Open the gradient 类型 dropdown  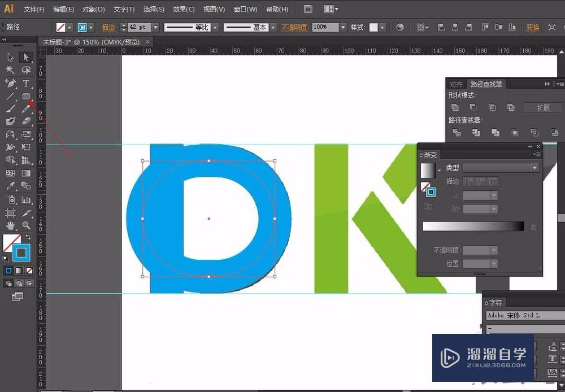534,168
